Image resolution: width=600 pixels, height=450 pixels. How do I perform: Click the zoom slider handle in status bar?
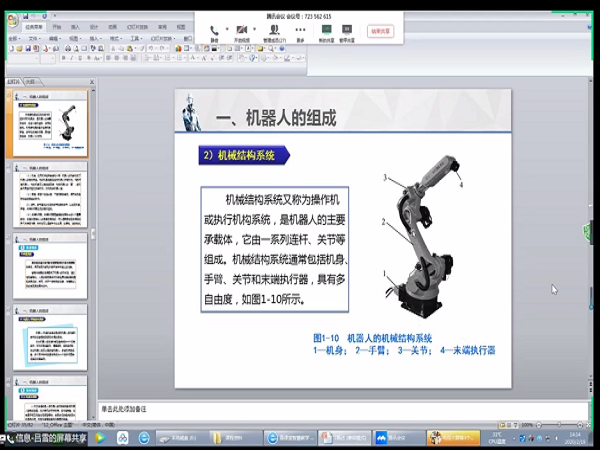[x=559, y=425]
